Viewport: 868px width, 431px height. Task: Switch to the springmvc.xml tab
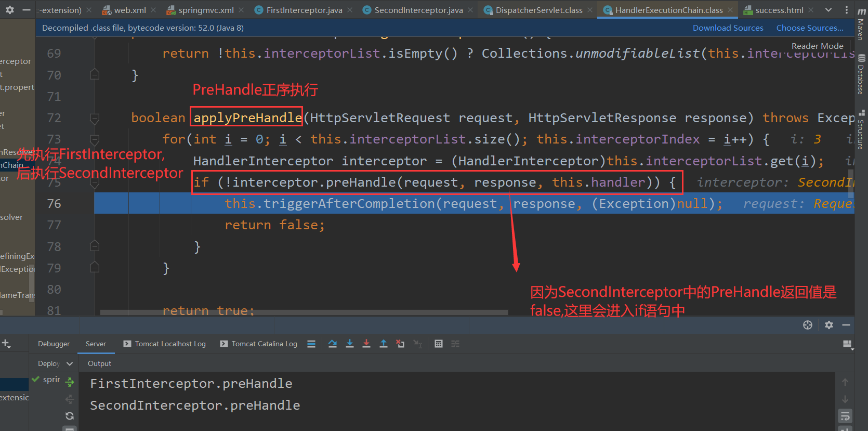tap(206, 10)
